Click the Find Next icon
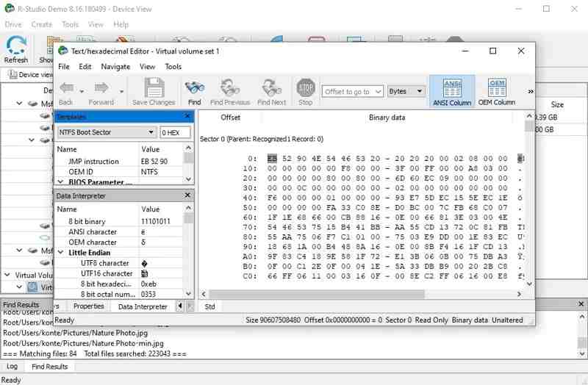 click(x=271, y=88)
